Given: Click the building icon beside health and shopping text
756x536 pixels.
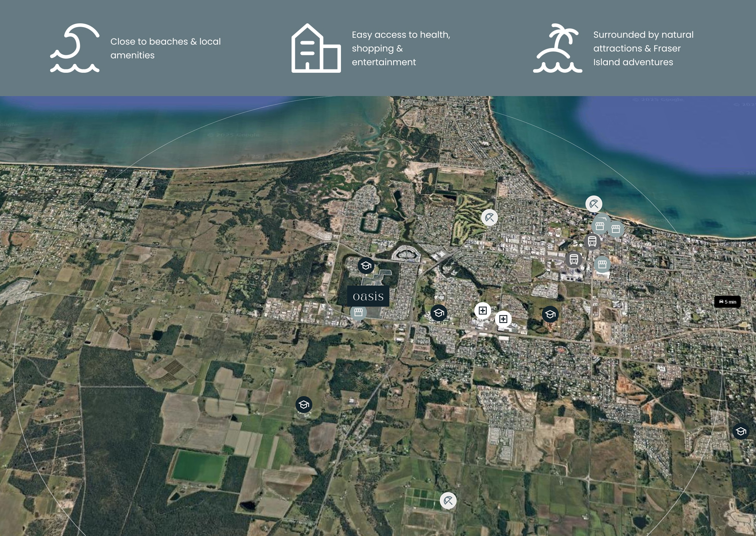Looking at the screenshot, I should (x=316, y=48).
